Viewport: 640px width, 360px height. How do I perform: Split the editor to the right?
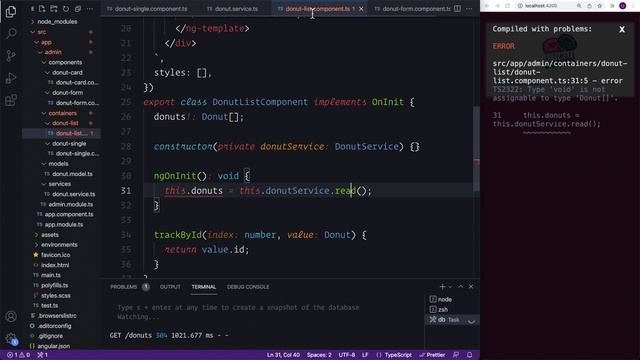pyautogui.click(x=458, y=9)
